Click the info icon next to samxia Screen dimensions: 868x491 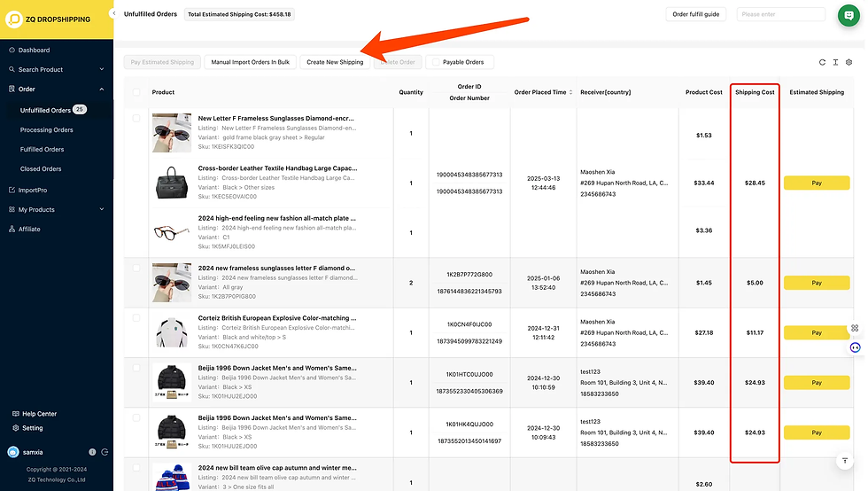point(92,452)
